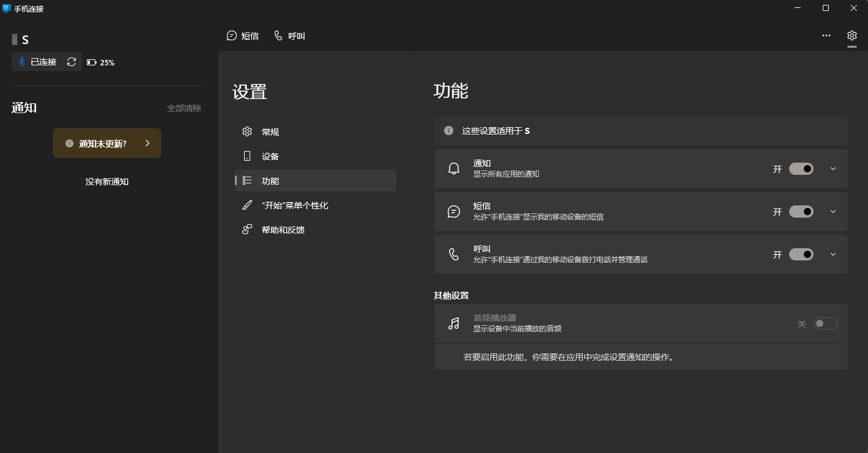Image resolution: width=868 pixels, height=453 pixels.
Task: Select 设备 in settings sidebar
Action: [x=316, y=156]
